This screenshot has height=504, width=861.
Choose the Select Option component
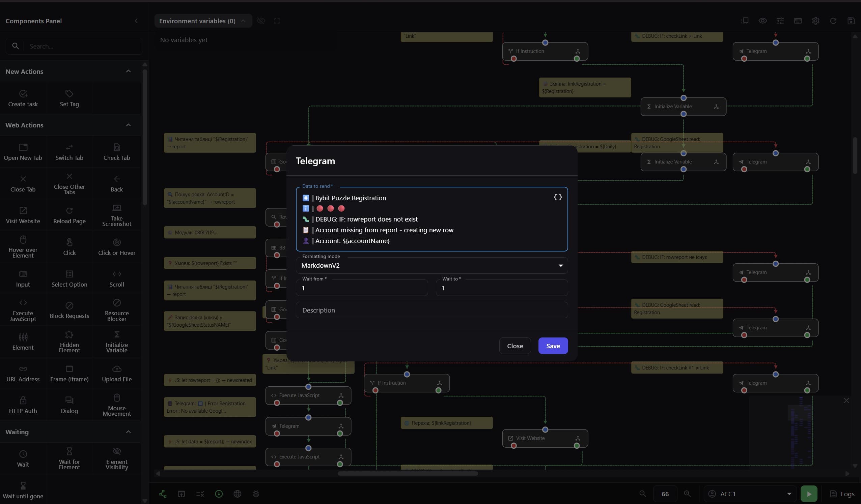tap(70, 279)
